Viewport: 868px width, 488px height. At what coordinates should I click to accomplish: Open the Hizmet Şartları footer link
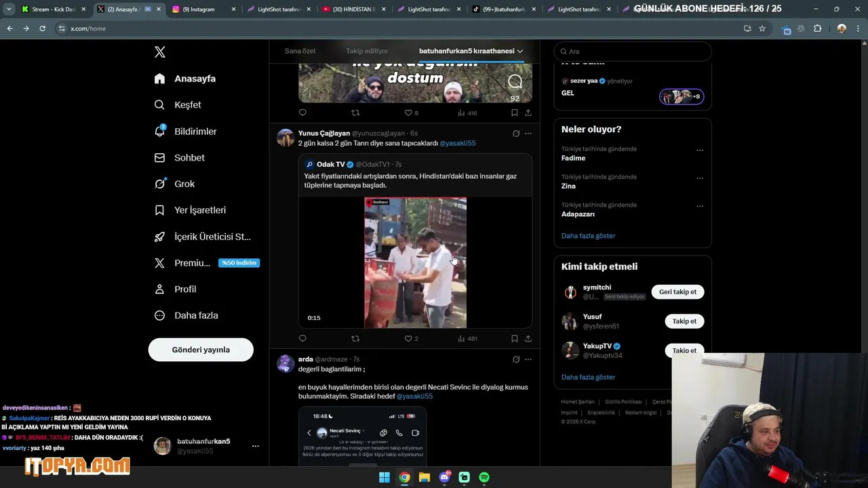click(x=577, y=402)
